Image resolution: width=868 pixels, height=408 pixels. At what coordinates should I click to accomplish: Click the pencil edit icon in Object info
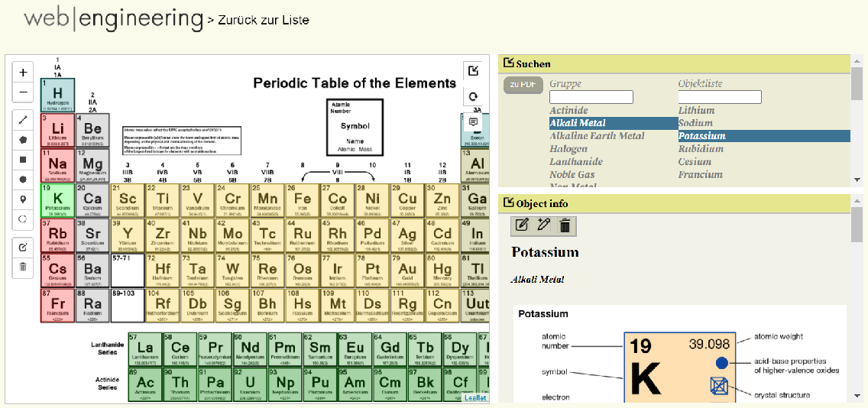(x=522, y=225)
